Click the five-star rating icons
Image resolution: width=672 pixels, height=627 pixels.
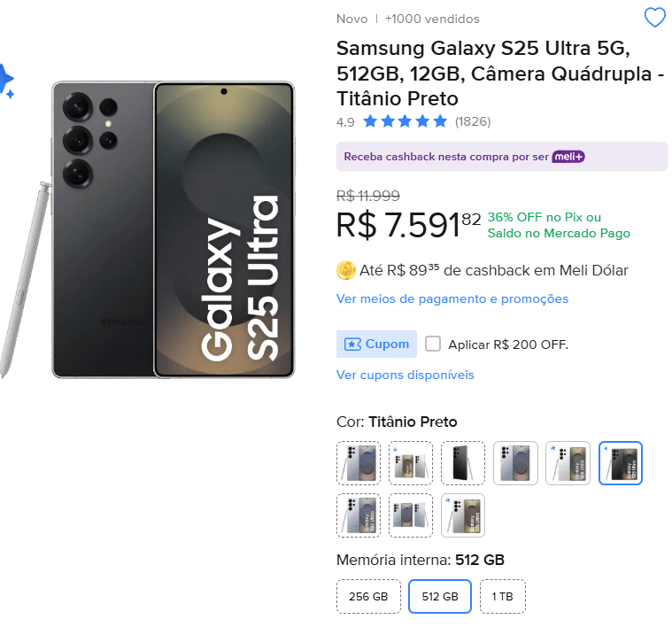click(405, 121)
